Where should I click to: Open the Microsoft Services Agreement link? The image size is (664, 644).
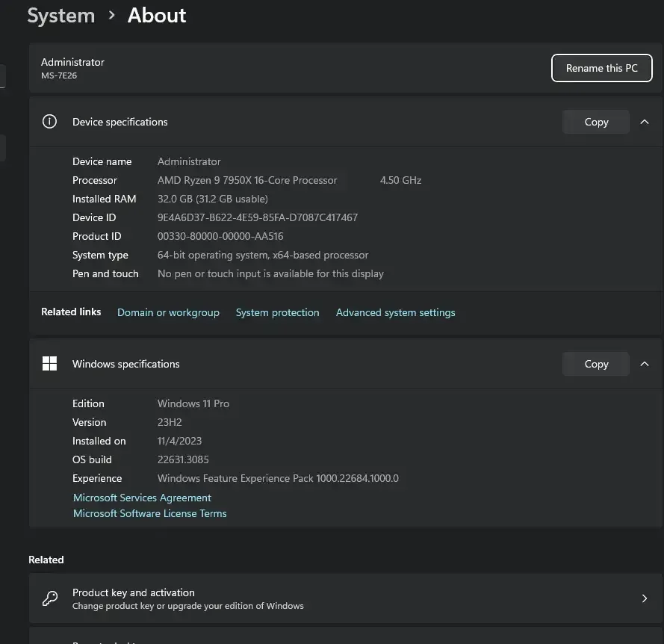(x=142, y=498)
